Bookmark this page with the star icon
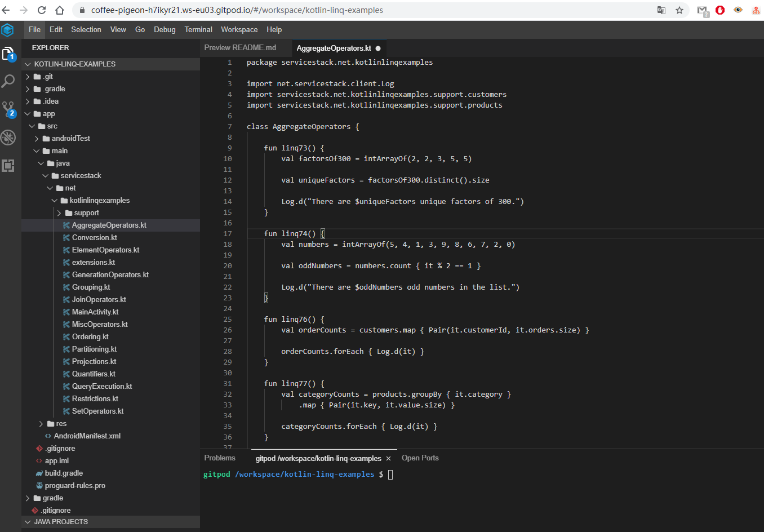The height and width of the screenshot is (532, 764). point(679,10)
